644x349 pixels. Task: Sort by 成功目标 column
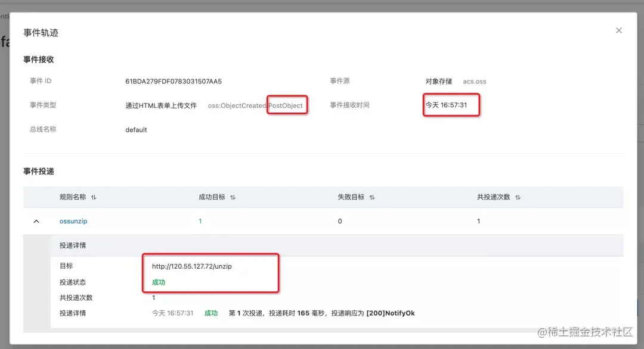point(233,197)
